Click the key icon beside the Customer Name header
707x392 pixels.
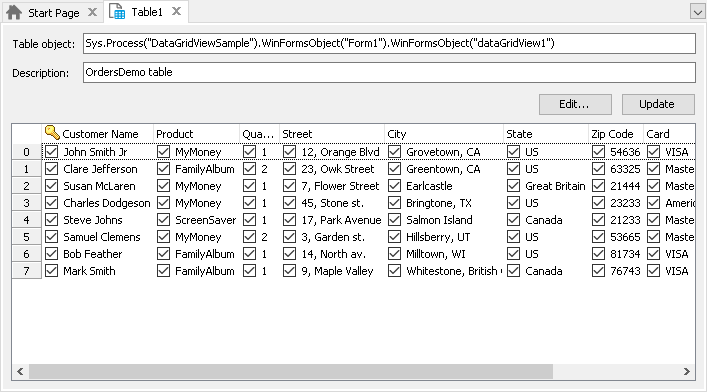coord(52,133)
